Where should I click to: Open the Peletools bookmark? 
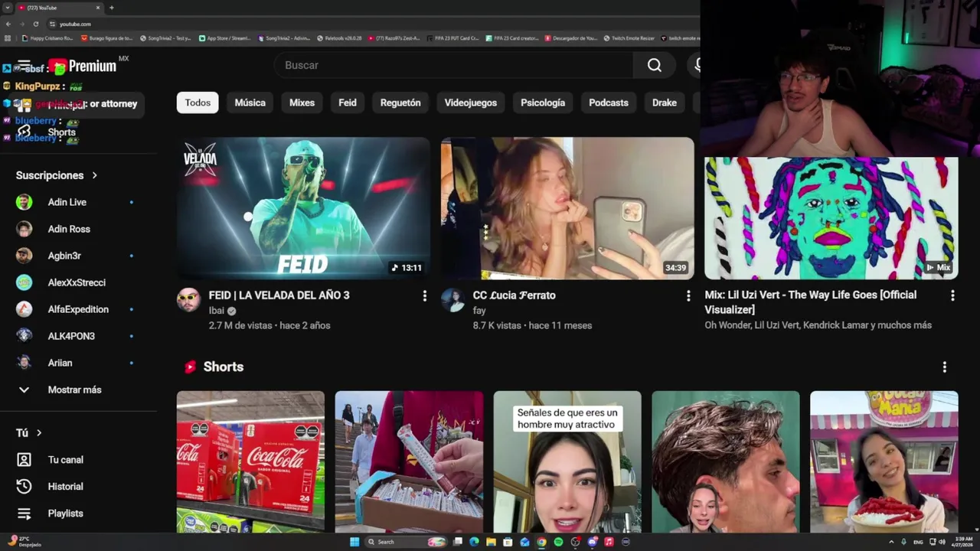click(339, 38)
